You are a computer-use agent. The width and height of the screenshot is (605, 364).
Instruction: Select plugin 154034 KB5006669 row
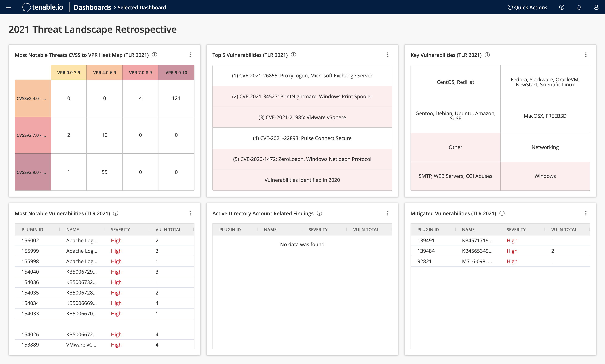click(104, 303)
